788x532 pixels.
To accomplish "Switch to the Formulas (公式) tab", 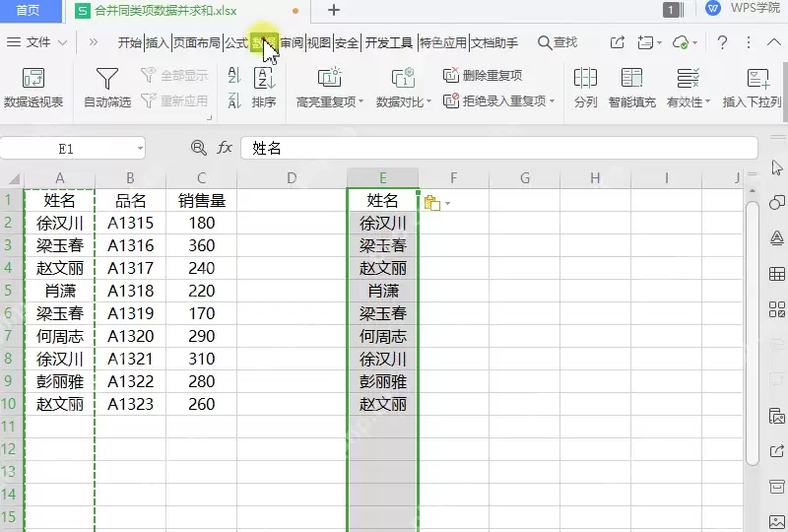I will [x=236, y=42].
